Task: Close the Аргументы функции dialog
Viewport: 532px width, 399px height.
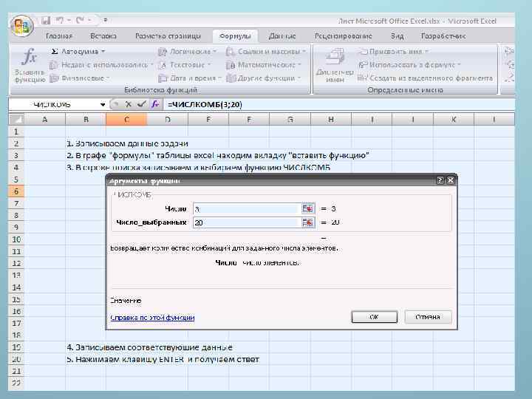Action: tap(450, 180)
